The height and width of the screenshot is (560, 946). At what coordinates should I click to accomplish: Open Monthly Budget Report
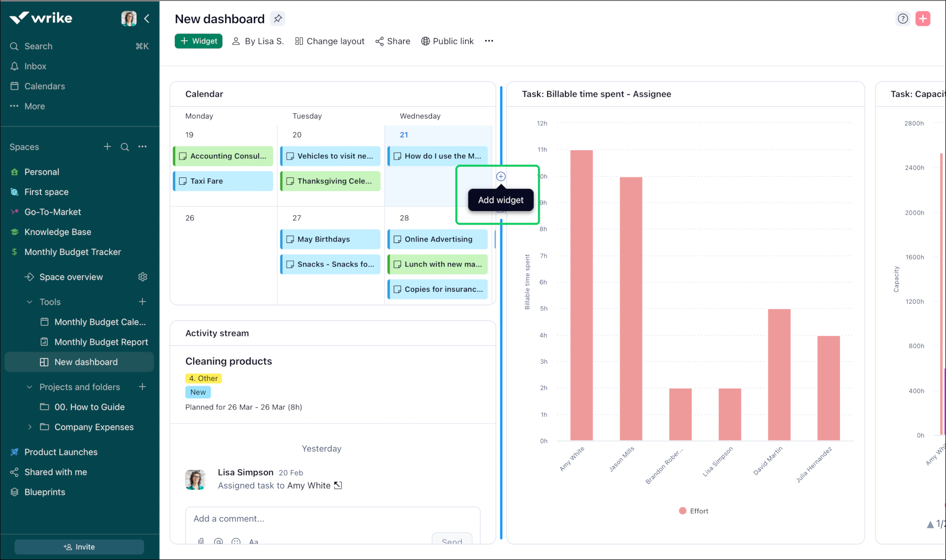point(101,342)
